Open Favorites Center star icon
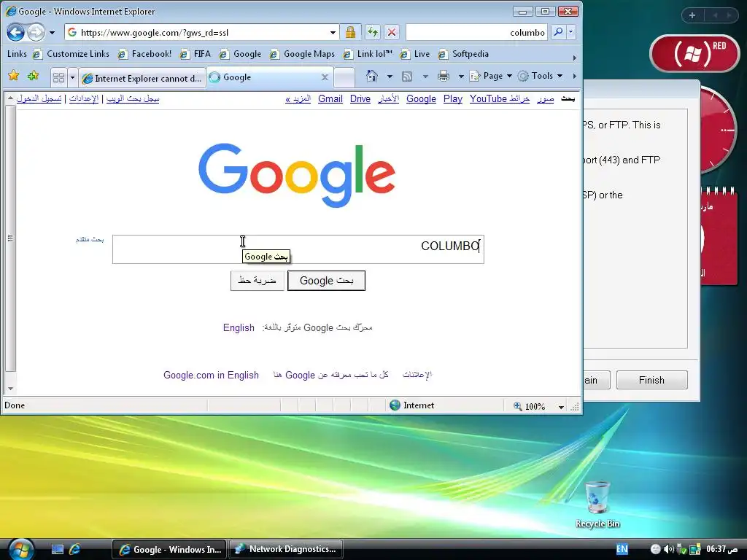Screen dimensions: 747x560 tap(14, 76)
